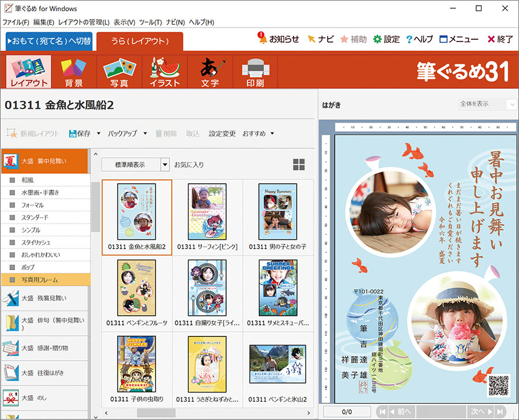Open the 印刷 (Print) panel
The width and height of the screenshot is (519, 420).
tap(254, 71)
